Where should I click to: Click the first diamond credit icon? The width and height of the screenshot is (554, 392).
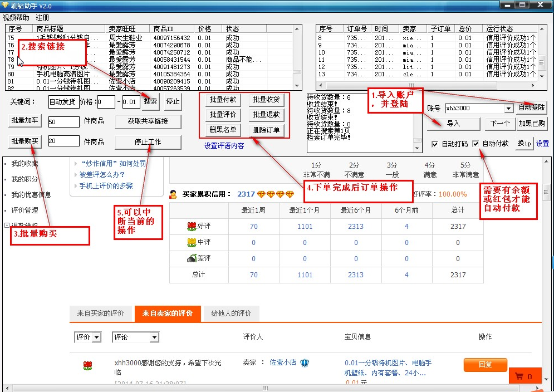tap(262, 194)
